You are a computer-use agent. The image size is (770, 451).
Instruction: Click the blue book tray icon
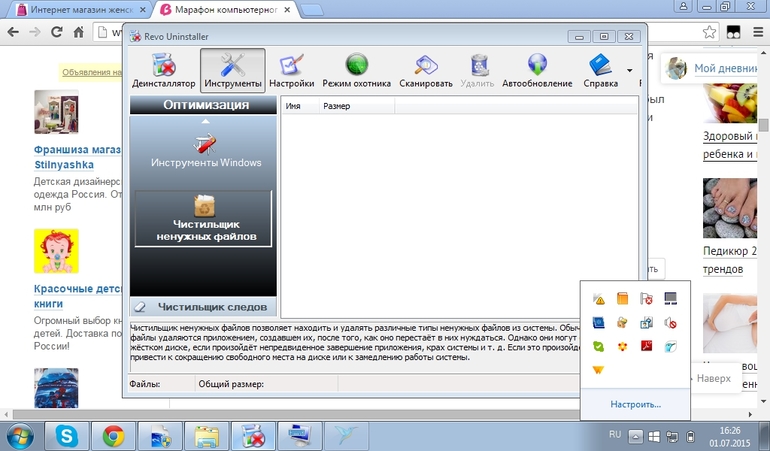pyautogui.click(x=599, y=322)
